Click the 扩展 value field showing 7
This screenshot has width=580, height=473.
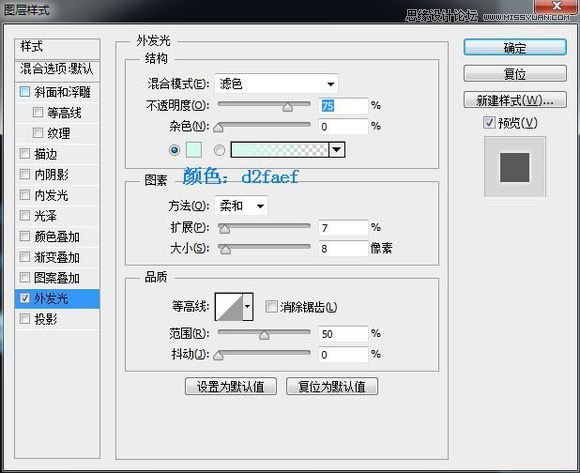pos(344,228)
